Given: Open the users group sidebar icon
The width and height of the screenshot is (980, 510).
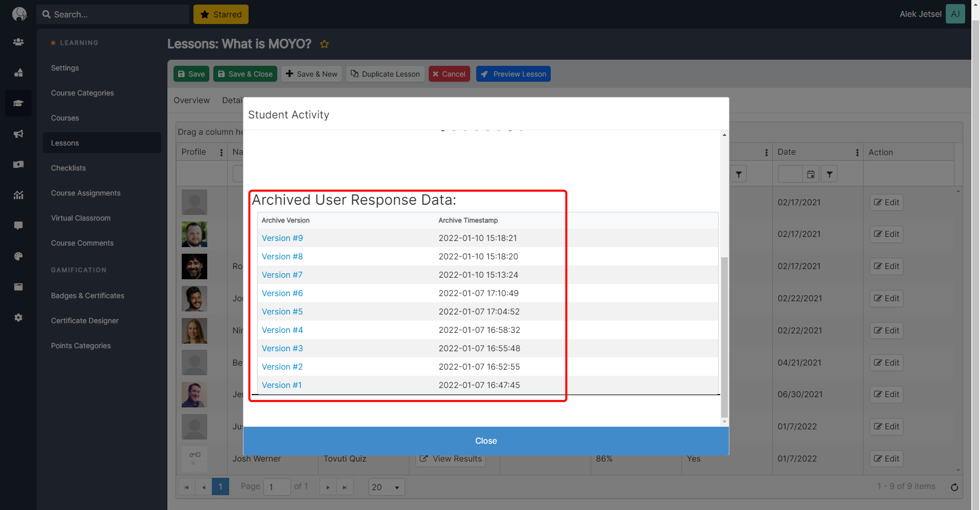Looking at the screenshot, I should pos(18,42).
